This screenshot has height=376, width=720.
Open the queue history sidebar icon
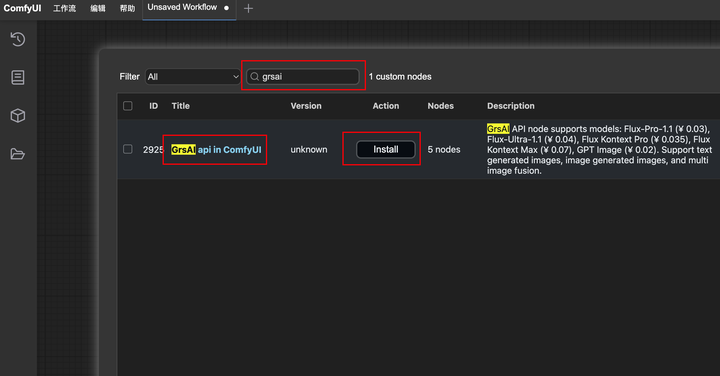pyautogui.click(x=18, y=39)
